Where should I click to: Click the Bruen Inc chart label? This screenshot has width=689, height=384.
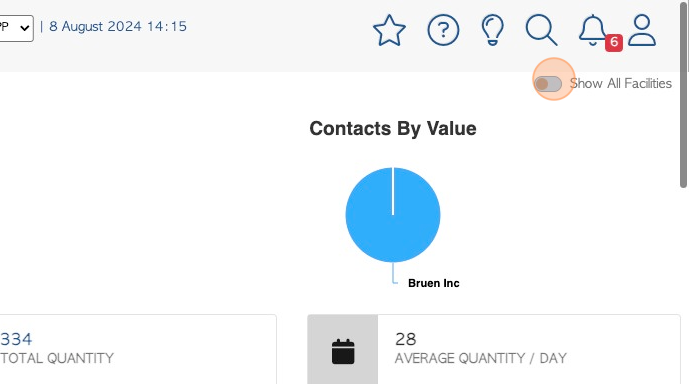pyautogui.click(x=434, y=283)
